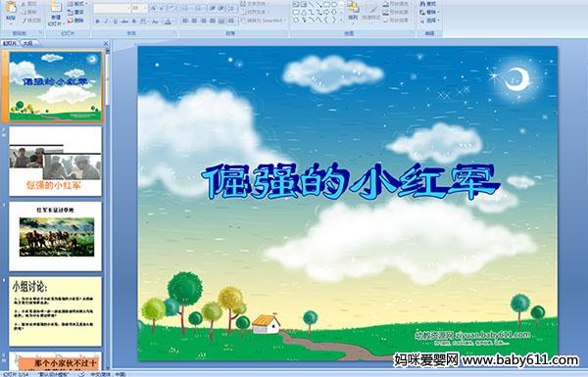Select the oval shape in shapes gallery
This screenshot has height=377, width=588.
coord(333,5)
